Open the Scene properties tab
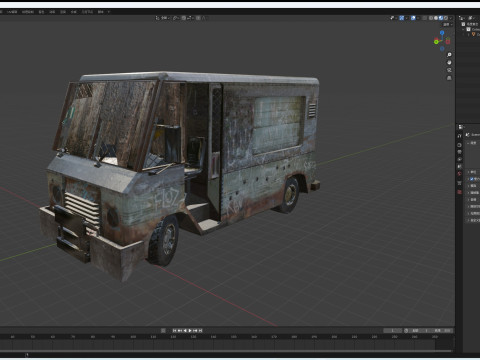 (459, 166)
